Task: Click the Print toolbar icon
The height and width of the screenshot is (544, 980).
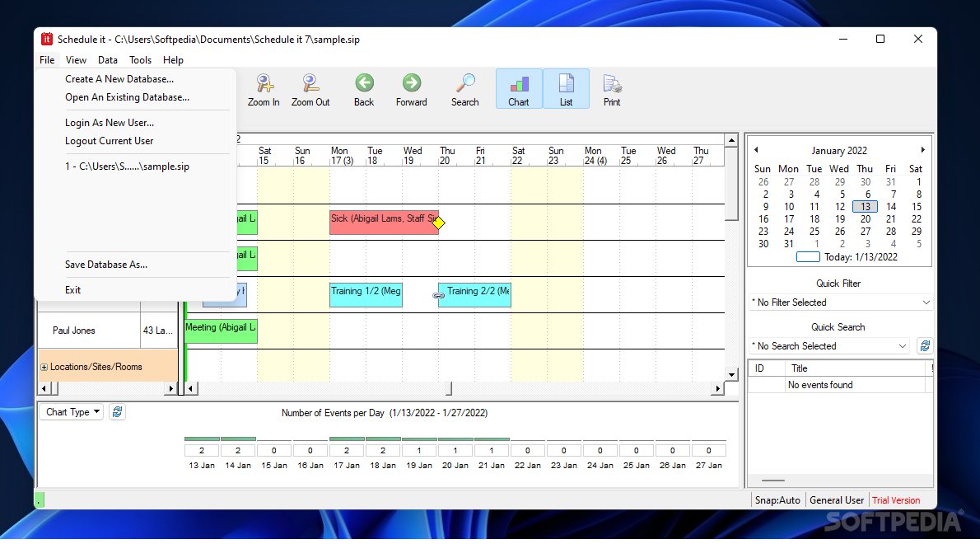Action: click(x=612, y=89)
